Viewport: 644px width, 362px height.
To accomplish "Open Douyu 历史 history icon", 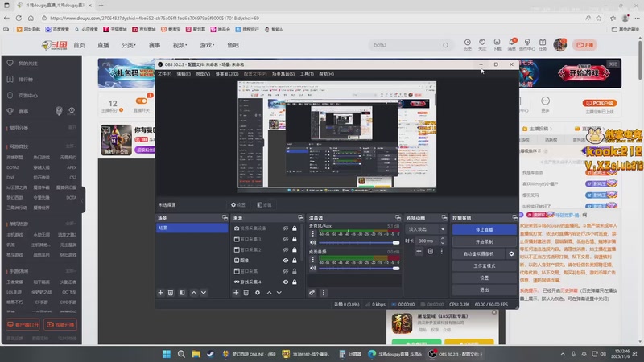I will click(x=468, y=44).
